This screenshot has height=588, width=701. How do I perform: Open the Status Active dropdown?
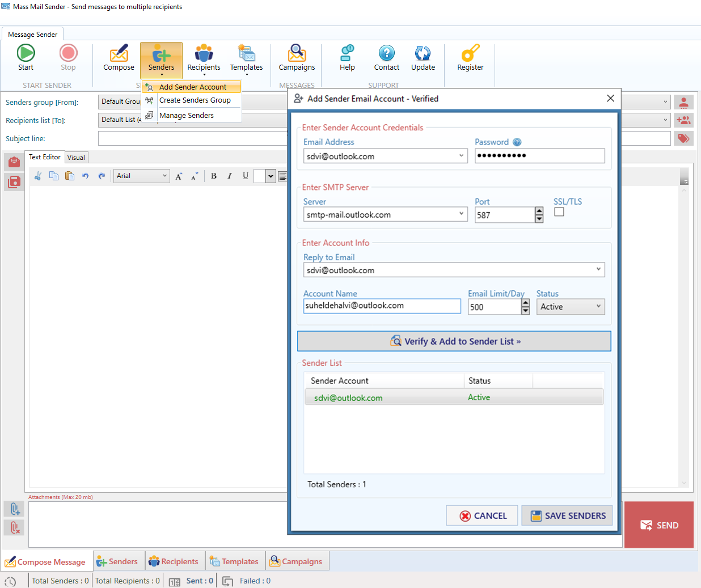coord(571,307)
